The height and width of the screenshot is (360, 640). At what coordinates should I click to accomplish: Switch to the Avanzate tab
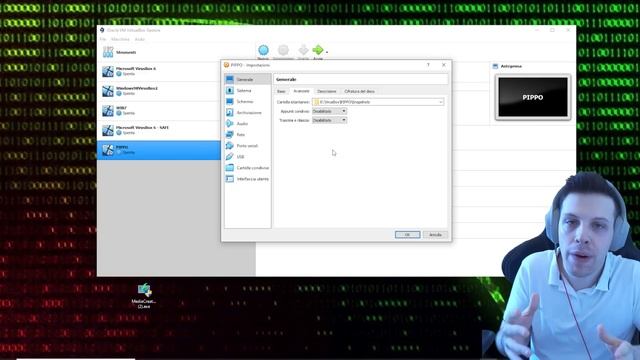(x=301, y=91)
